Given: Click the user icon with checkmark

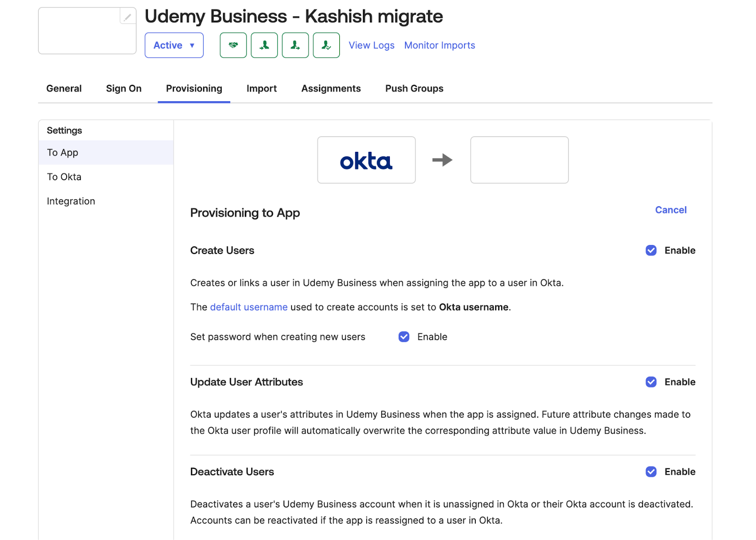Looking at the screenshot, I should tap(326, 45).
